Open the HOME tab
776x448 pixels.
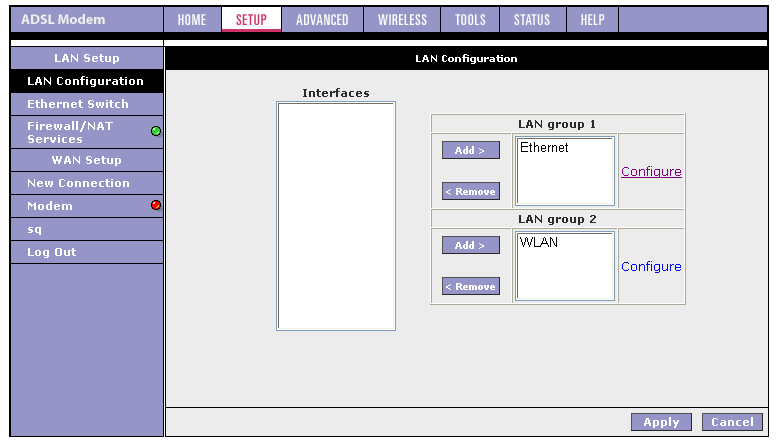point(191,20)
